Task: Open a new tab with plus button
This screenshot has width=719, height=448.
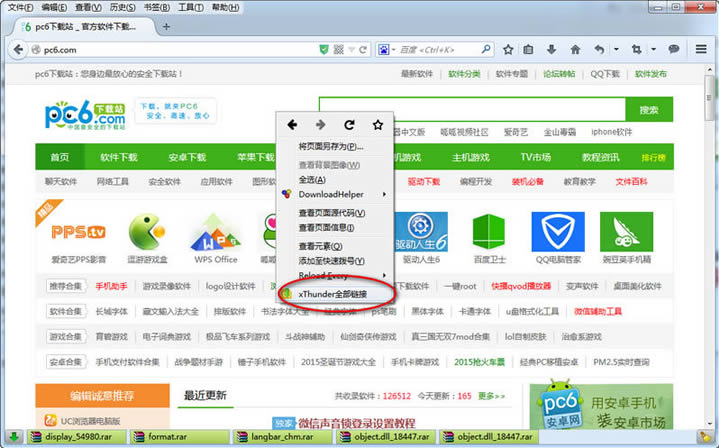Action: point(166,27)
